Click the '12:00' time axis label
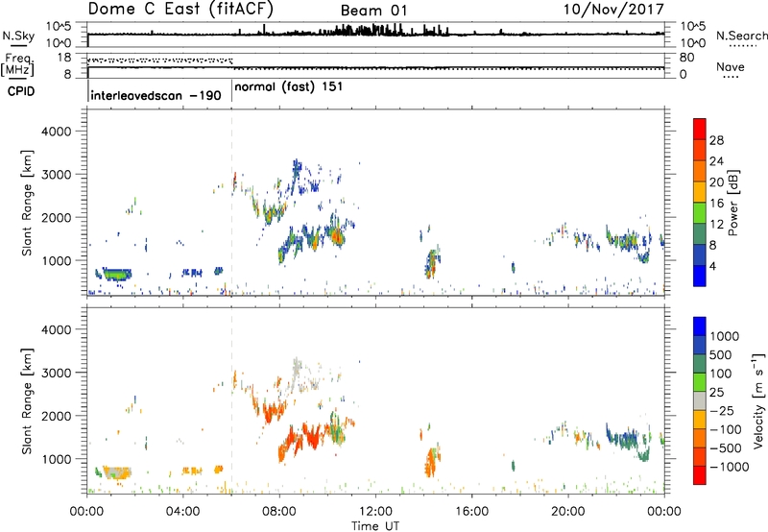 (x=375, y=512)
